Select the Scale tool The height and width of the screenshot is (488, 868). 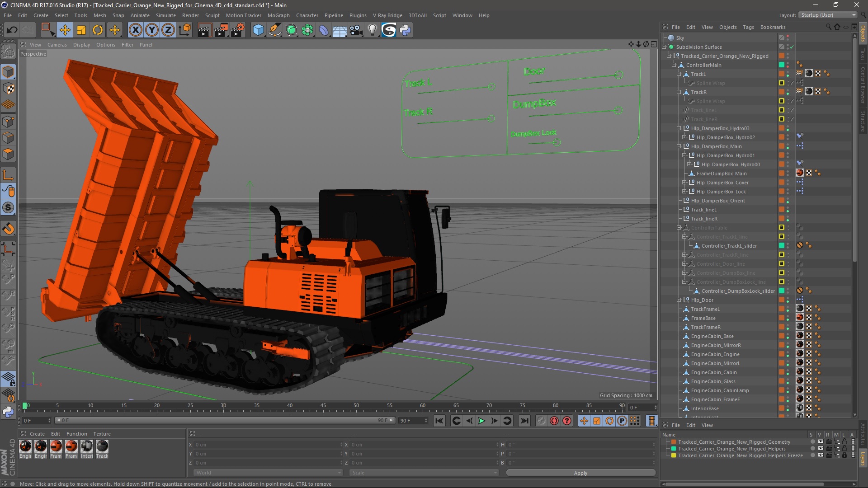(x=81, y=30)
